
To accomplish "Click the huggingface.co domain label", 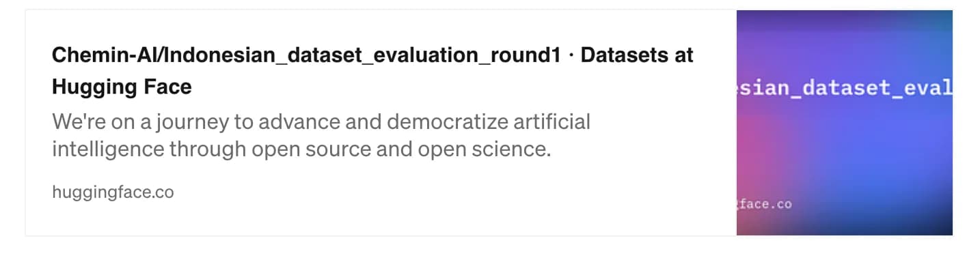I will 113,192.
